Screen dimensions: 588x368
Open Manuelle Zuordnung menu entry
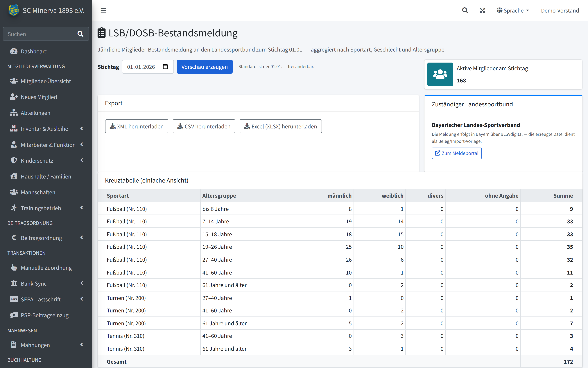coord(46,268)
